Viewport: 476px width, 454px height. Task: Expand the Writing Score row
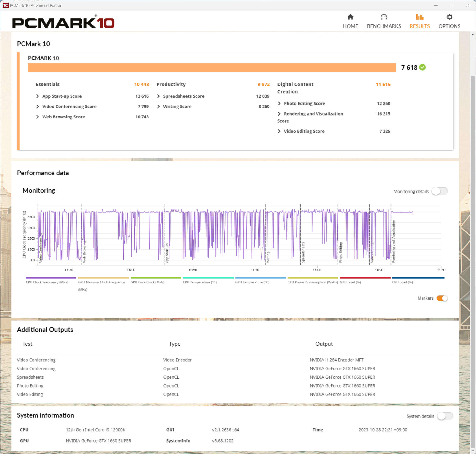coord(158,107)
